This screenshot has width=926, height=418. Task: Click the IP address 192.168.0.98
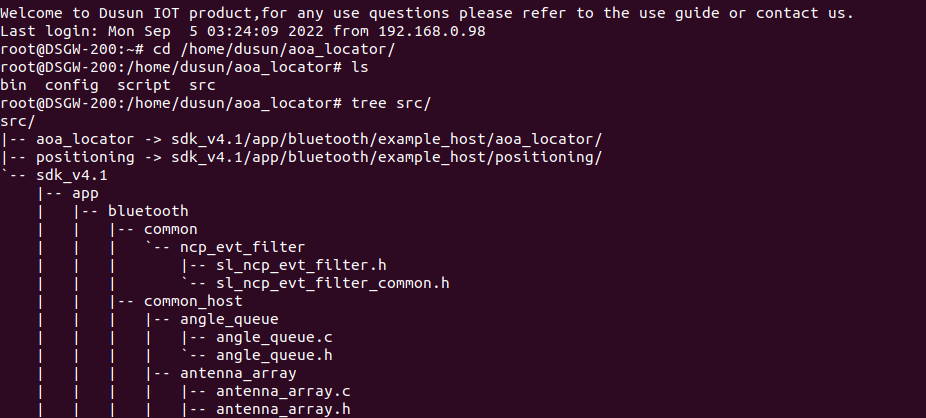click(432, 31)
